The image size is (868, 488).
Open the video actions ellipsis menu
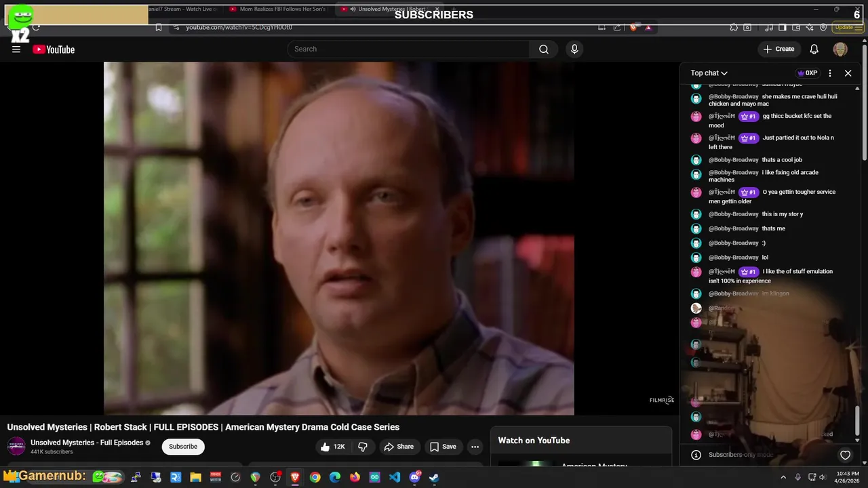(475, 447)
